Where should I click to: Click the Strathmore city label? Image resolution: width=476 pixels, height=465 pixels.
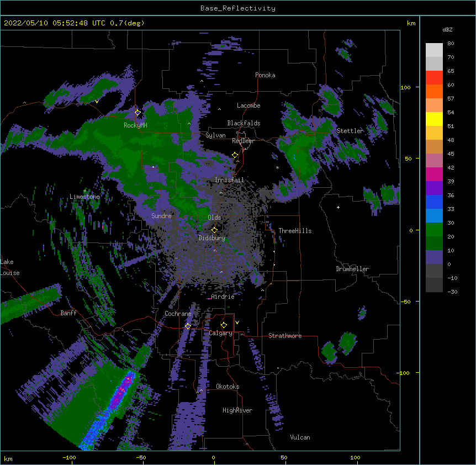(285, 336)
